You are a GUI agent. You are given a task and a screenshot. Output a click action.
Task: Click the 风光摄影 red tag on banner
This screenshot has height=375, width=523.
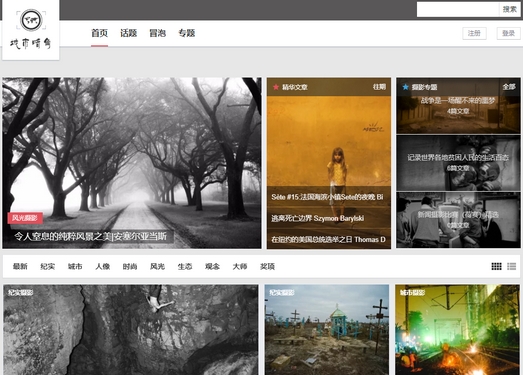[x=25, y=218]
